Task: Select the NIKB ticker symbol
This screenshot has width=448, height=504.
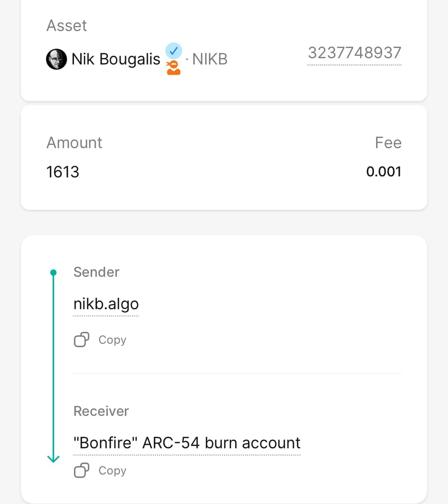Action: (210, 59)
